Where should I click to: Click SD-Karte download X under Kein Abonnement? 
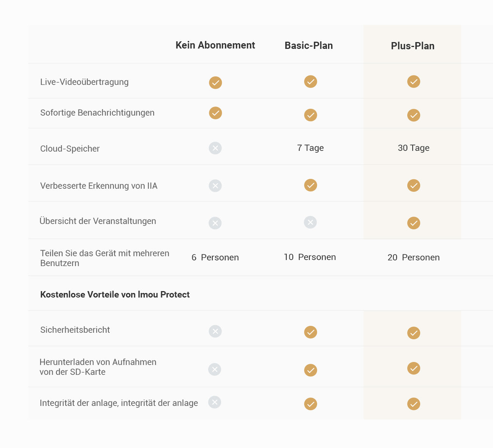click(215, 370)
